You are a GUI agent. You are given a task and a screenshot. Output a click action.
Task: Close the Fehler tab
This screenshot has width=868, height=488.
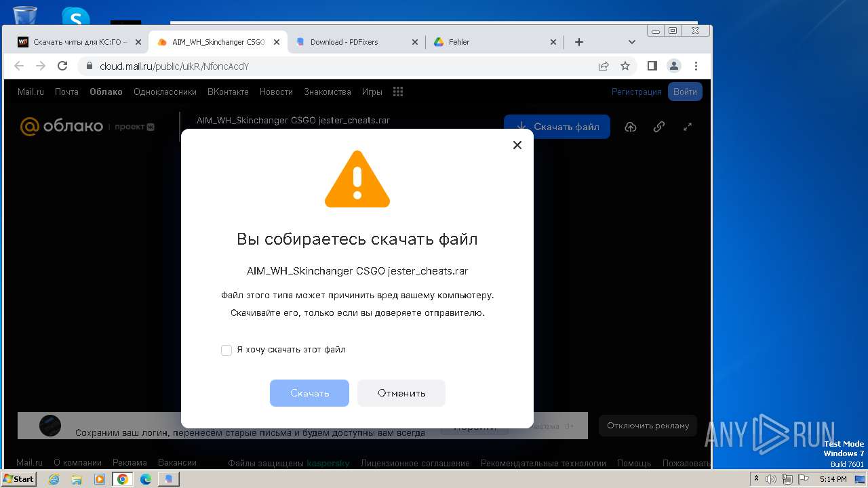pyautogui.click(x=553, y=42)
